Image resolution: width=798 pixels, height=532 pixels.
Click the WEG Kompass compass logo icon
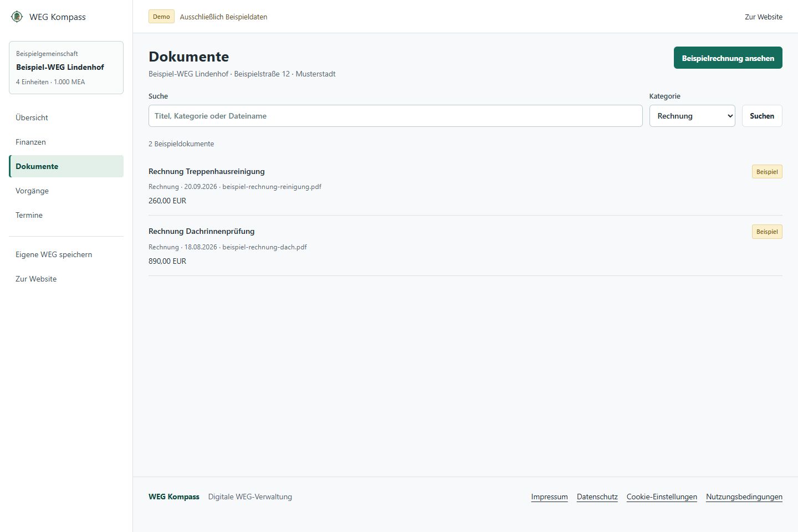click(17, 17)
